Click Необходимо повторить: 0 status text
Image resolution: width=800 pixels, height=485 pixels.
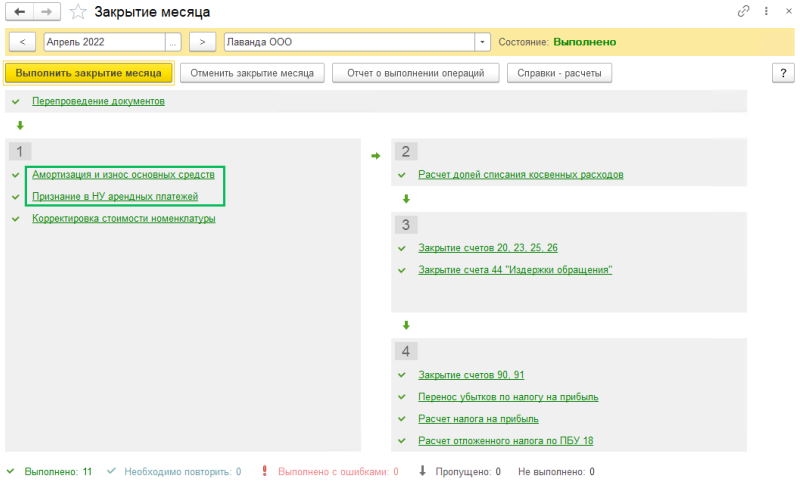[183, 472]
